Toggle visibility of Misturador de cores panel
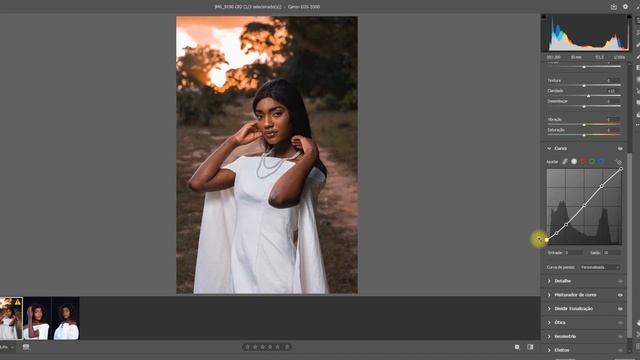Image resolution: width=640 pixels, height=360 pixels. click(620, 295)
